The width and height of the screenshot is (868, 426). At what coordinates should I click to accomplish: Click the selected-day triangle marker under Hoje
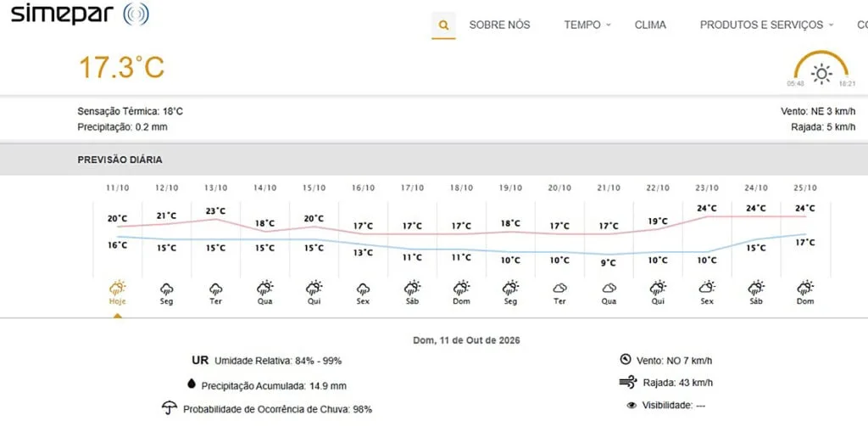[x=117, y=316]
